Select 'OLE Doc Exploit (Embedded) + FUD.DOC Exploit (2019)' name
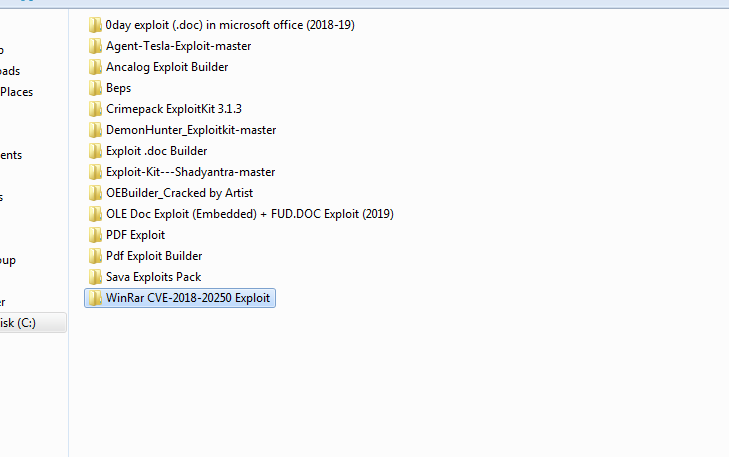Image resolution: width=729 pixels, height=457 pixels. point(250,214)
